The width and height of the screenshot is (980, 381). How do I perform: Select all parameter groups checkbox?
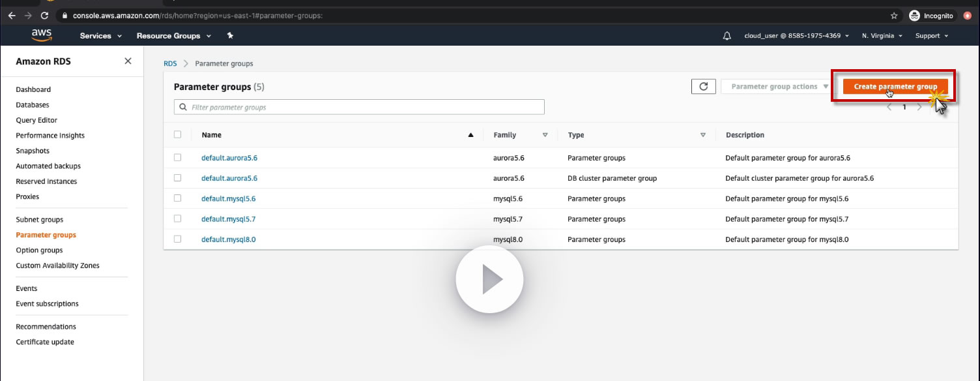point(177,134)
